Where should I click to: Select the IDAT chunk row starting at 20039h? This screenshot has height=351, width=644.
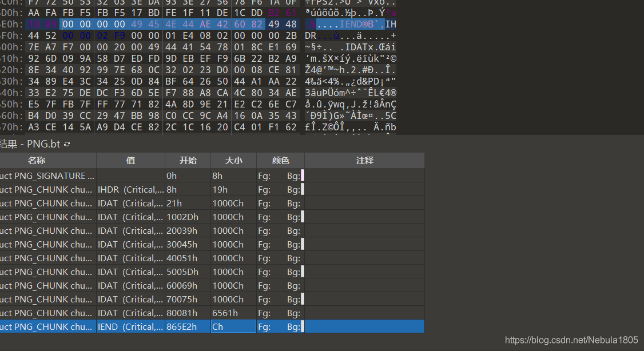212,231
